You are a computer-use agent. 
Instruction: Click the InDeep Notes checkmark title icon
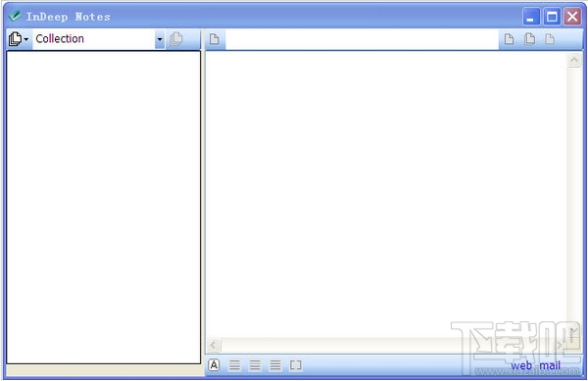[15, 16]
